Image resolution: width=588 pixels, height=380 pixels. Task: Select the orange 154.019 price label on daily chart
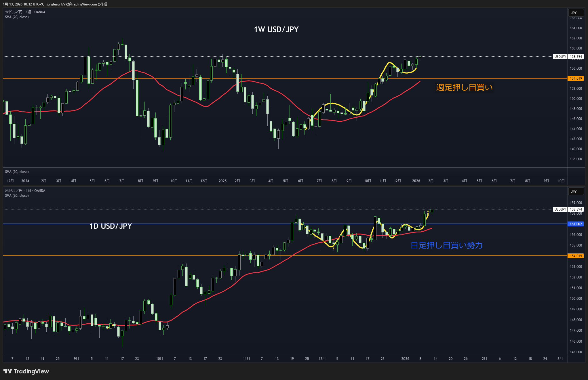tap(576, 256)
